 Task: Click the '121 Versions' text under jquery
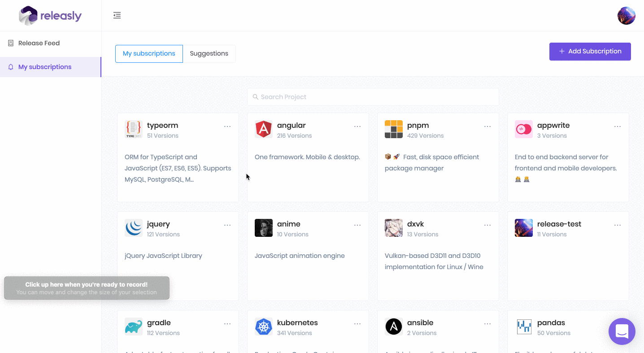[x=163, y=235]
